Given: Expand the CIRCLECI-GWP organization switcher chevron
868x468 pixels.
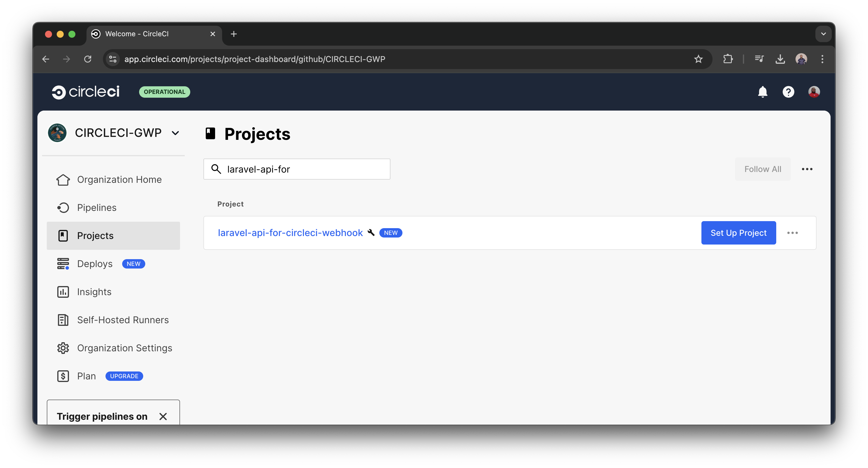Looking at the screenshot, I should (175, 133).
